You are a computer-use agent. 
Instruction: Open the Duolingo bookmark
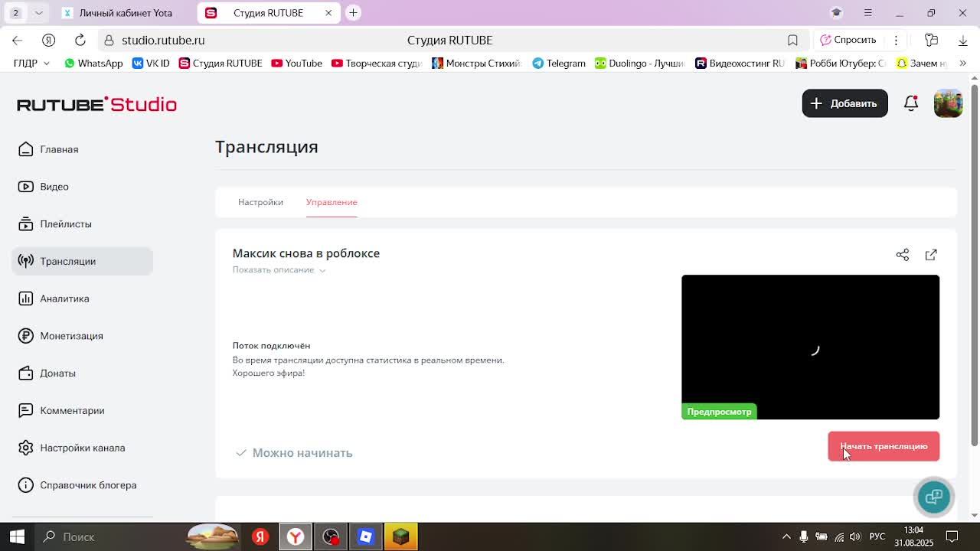pyautogui.click(x=640, y=63)
